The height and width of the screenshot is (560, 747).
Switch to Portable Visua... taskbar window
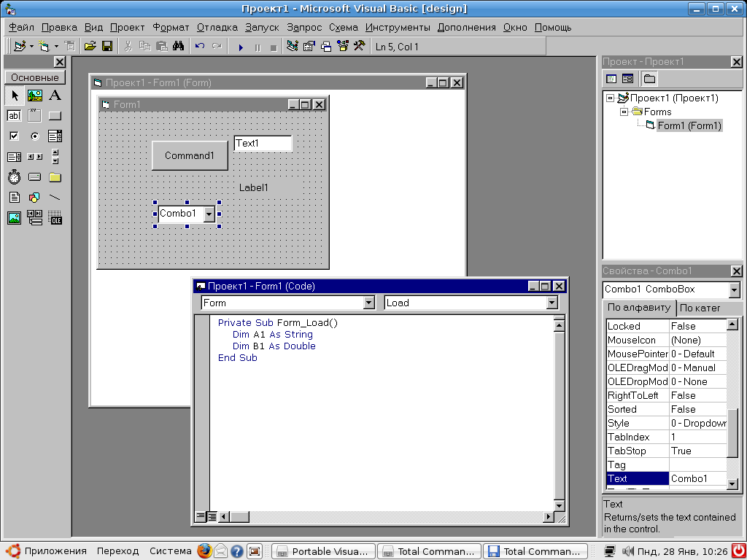point(323,552)
